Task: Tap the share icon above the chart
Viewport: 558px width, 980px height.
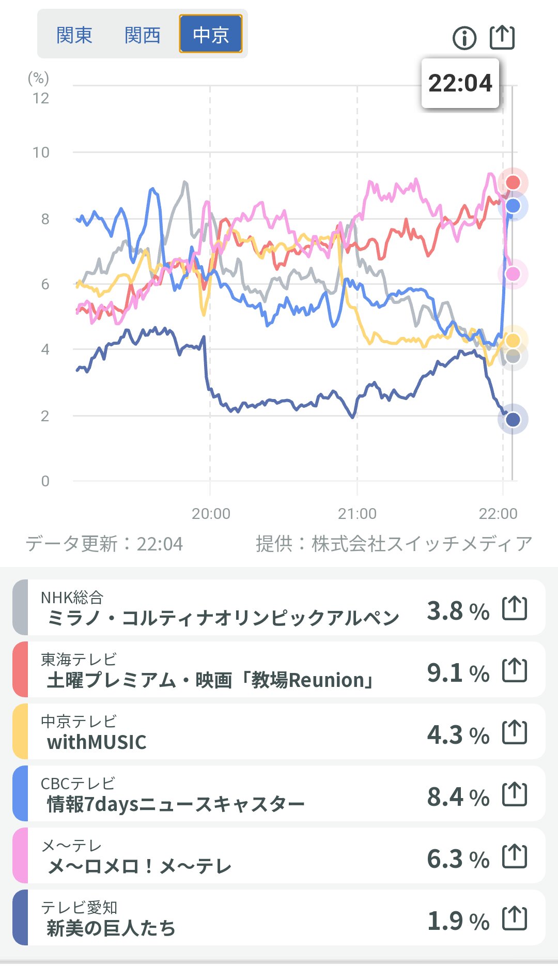Action: pos(502,37)
